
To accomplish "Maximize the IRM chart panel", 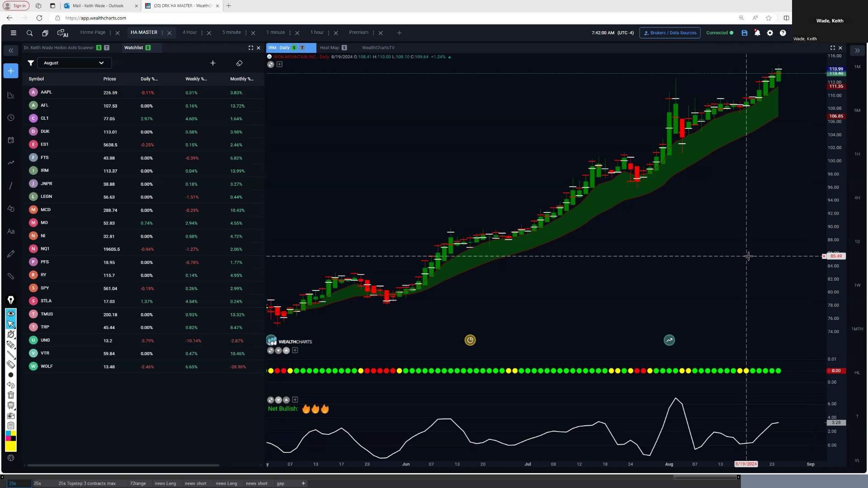I will [x=833, y=48].
